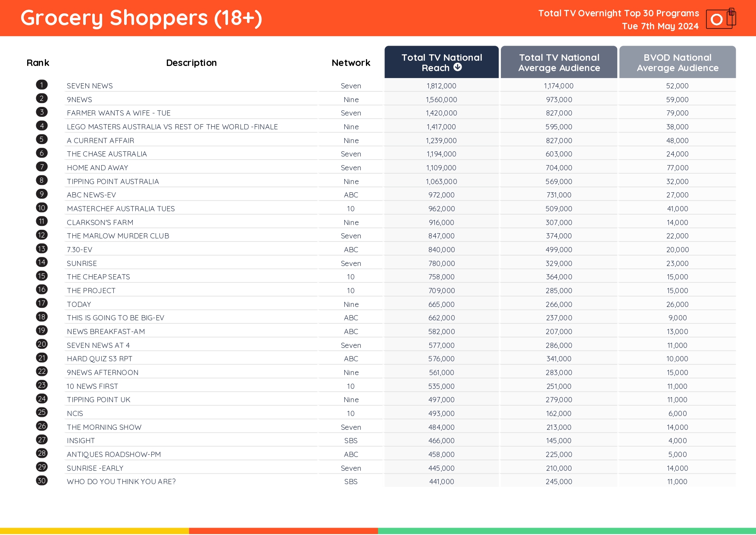Image resolution: width=756 pixels, height=535 pixels.
Task: Click the yellow segment of bottom color bar
Action: 94,531
